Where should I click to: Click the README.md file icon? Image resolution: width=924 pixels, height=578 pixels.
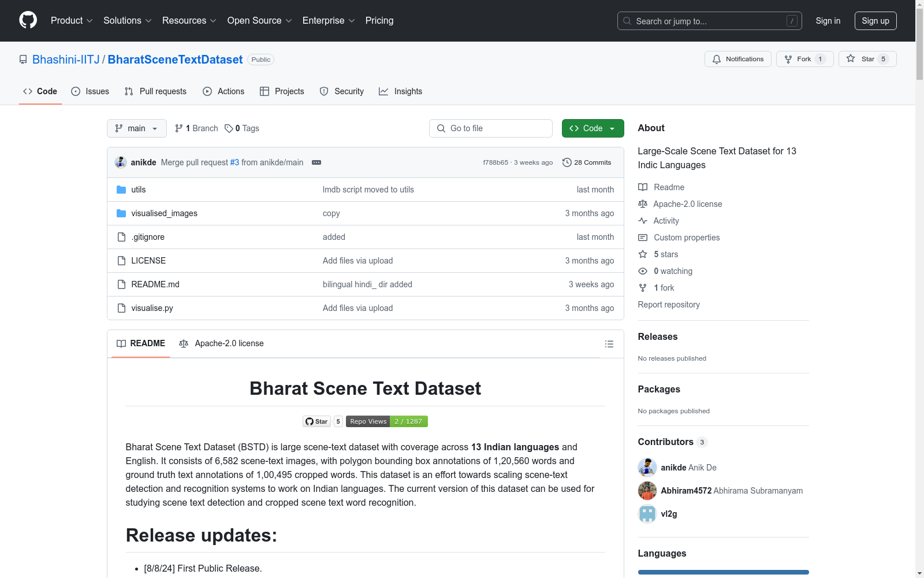(121, 284)
